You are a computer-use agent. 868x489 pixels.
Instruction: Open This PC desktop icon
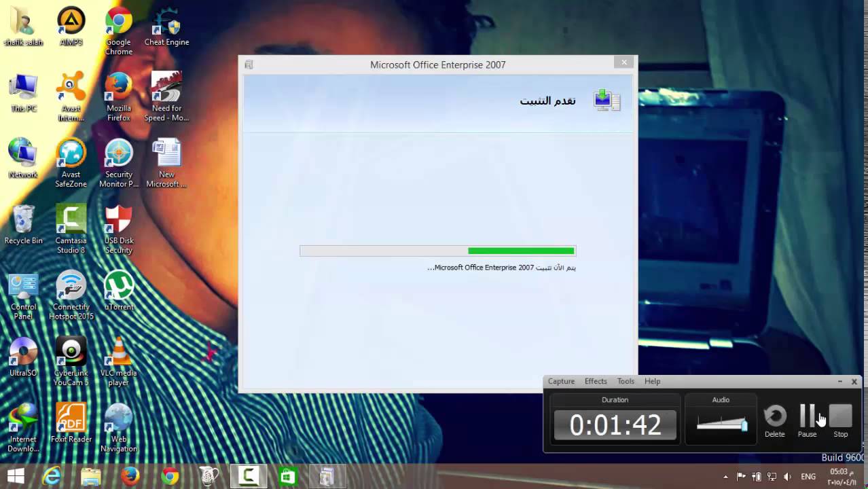pyautogui.click(x=23, y=93)
